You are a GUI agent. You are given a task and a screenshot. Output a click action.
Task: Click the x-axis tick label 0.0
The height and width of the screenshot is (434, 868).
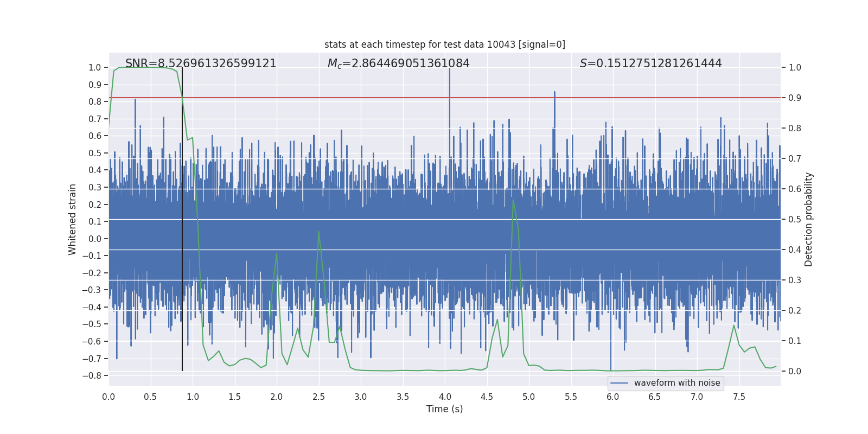click(x=108, y=397)
